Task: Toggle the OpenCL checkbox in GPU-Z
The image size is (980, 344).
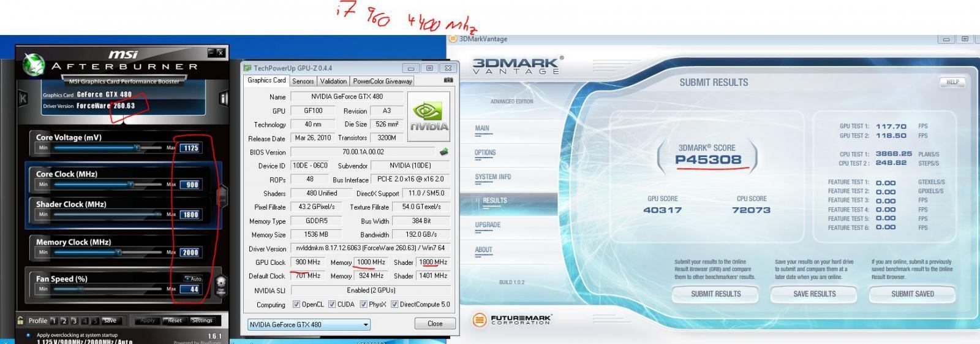Action: [x=296, y=304]
